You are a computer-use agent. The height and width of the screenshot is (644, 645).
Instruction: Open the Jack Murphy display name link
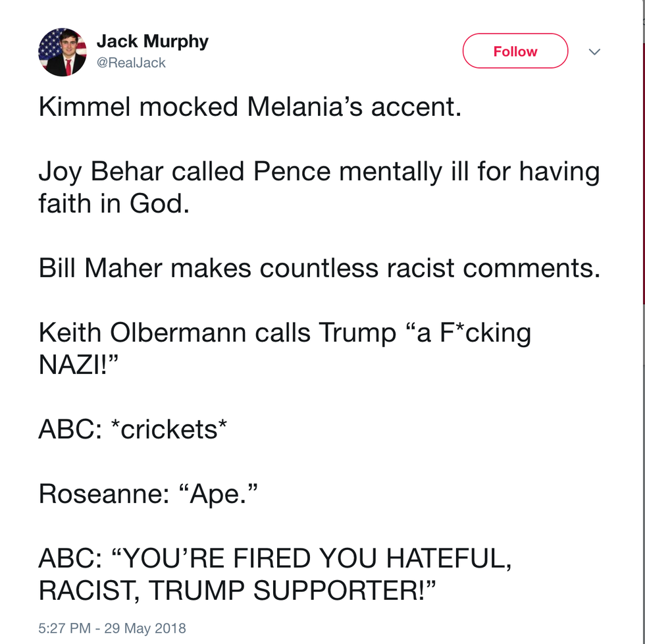152,41
